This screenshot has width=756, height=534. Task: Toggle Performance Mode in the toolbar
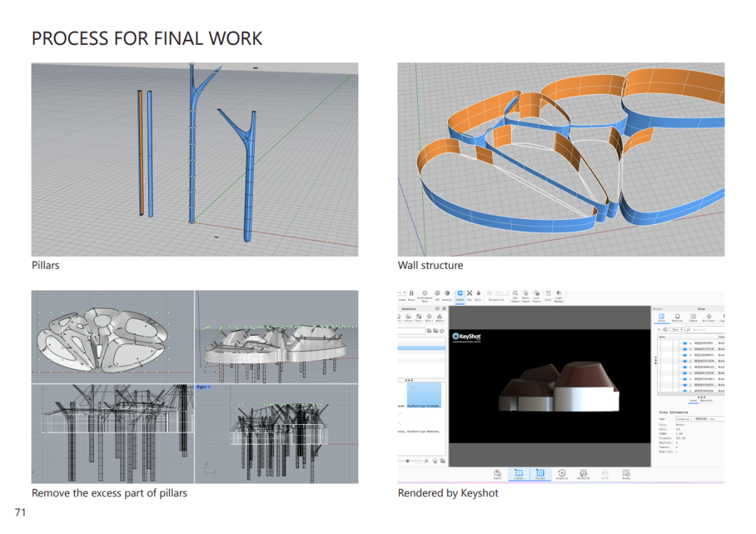425,295
